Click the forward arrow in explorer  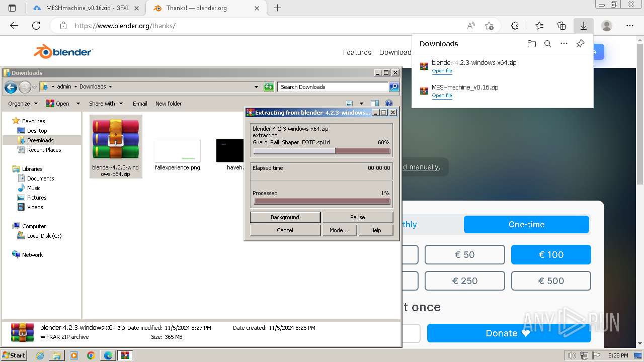coord(25,87)
